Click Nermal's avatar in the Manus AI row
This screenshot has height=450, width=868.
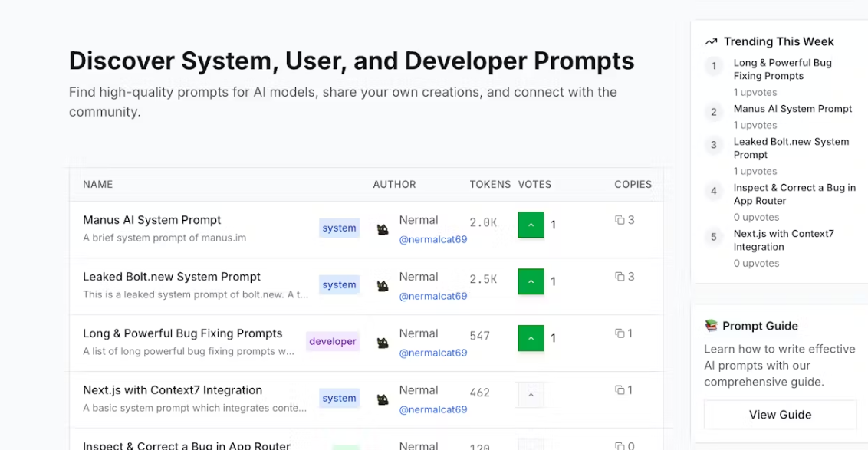coord(383,229)
